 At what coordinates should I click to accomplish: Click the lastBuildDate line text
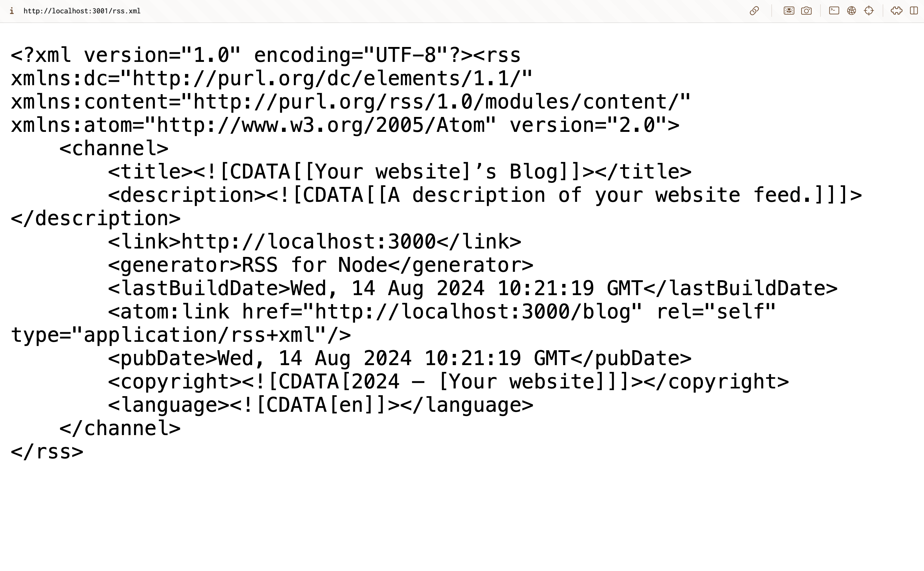(473, 289)
